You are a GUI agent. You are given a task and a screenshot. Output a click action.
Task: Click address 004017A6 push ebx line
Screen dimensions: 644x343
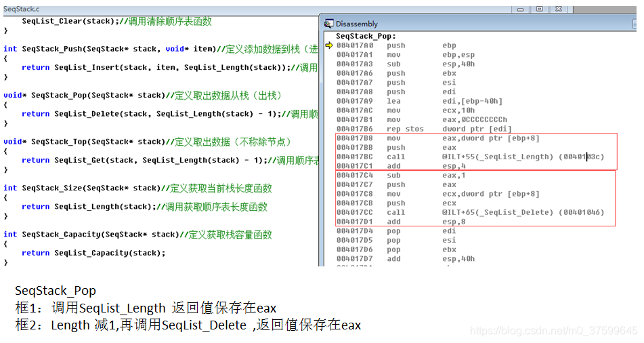tap(396, 73)
